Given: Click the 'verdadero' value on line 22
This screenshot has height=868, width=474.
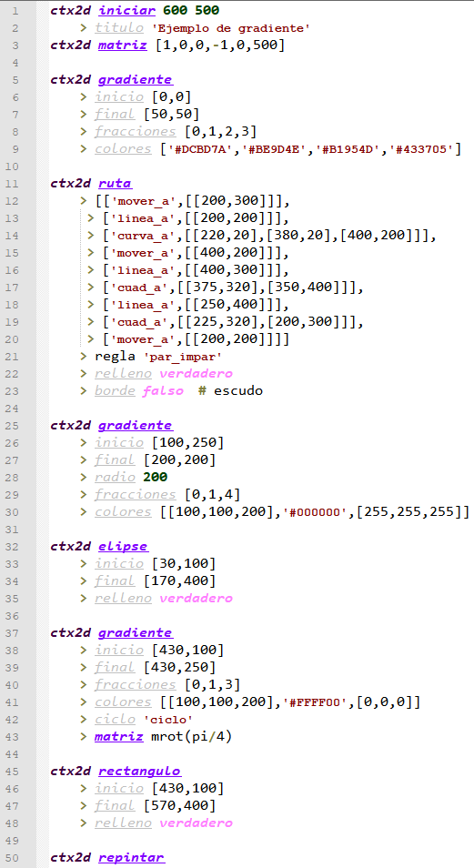Looking at the screenshot, I should coord(196,374).
